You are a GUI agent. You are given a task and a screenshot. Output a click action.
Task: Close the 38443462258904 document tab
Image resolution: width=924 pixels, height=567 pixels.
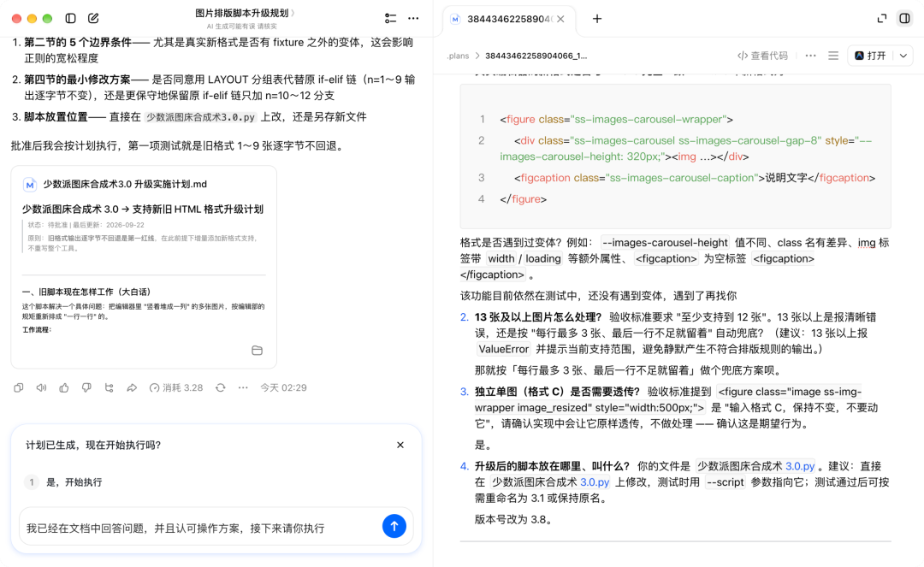click(560, 19)
